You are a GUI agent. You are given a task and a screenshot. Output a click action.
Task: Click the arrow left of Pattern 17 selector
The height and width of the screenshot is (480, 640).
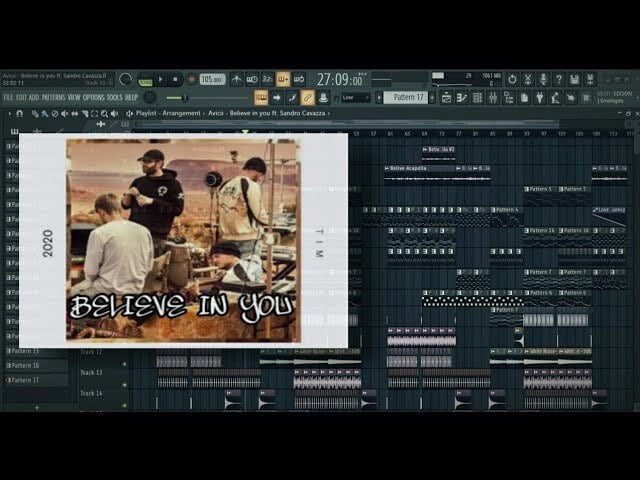click(x=379, y=98)
